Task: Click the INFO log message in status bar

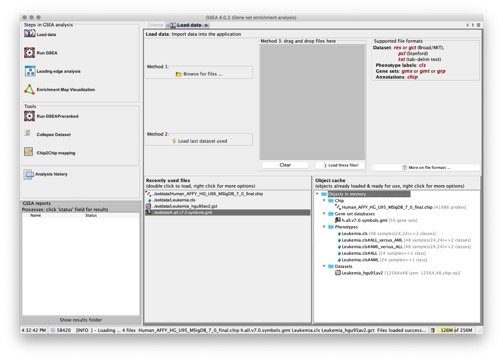Action: coord(251,330)
